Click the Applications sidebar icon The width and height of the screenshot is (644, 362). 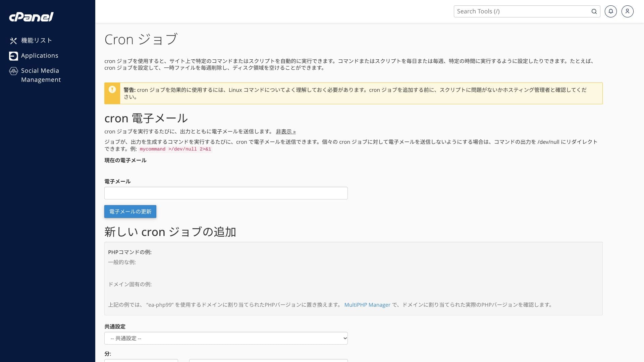(x=13, y=56)
